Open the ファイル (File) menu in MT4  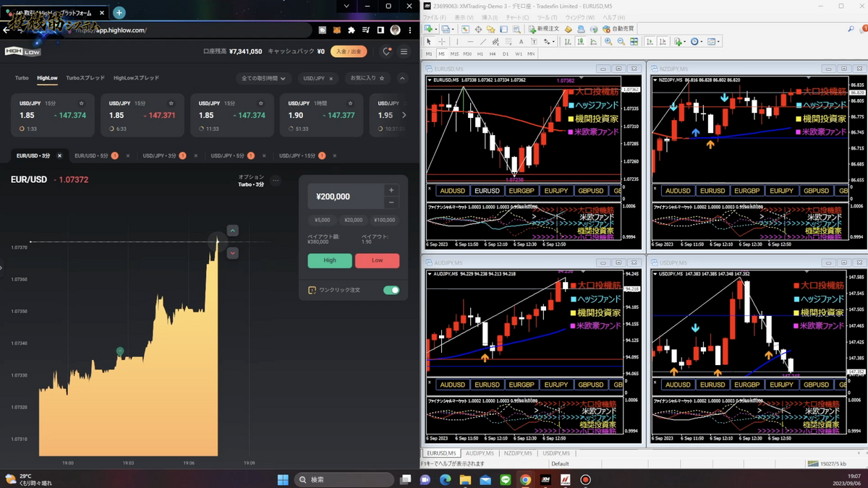click(x=435, y=17)
